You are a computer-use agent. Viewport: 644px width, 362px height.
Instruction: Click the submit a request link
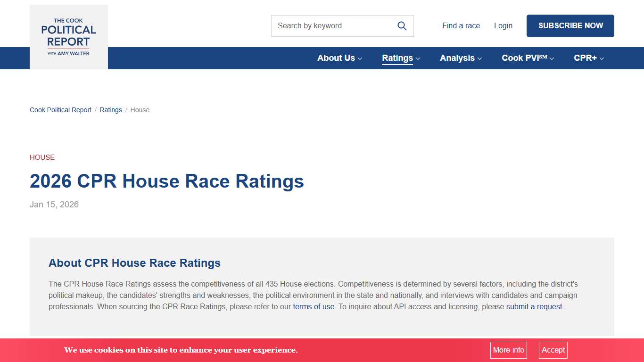click(534, 306)
